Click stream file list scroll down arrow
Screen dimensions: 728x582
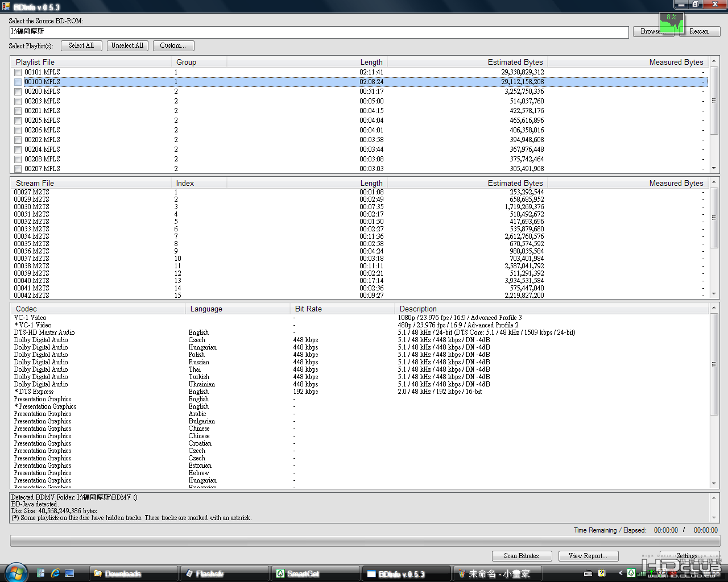pyautogui.click(x=714, y=294)
